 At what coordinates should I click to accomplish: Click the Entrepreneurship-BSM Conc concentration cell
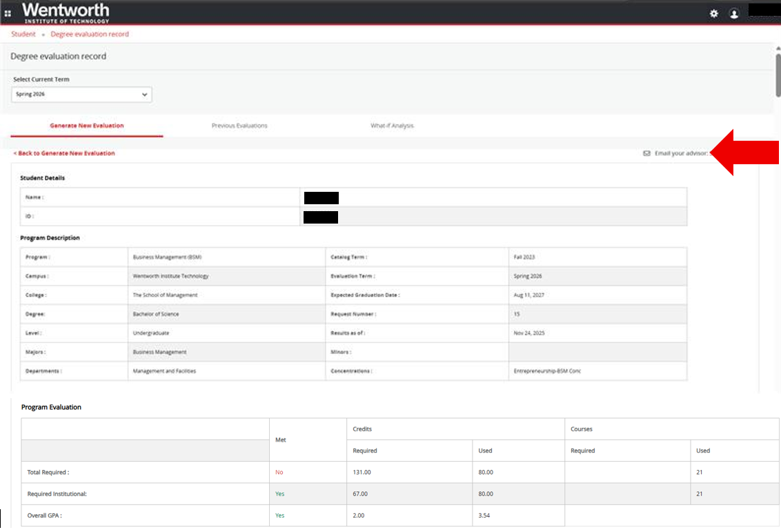pos(547,371)
